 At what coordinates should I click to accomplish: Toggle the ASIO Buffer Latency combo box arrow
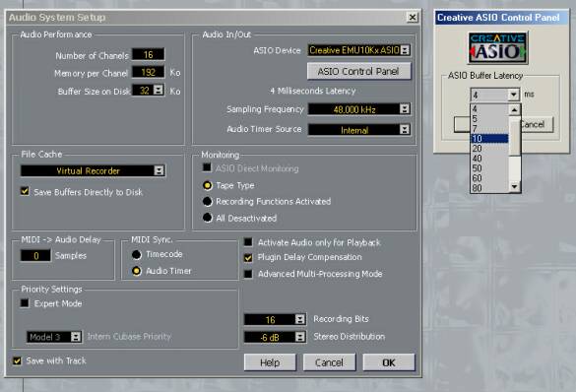click(x=514, y=95)
